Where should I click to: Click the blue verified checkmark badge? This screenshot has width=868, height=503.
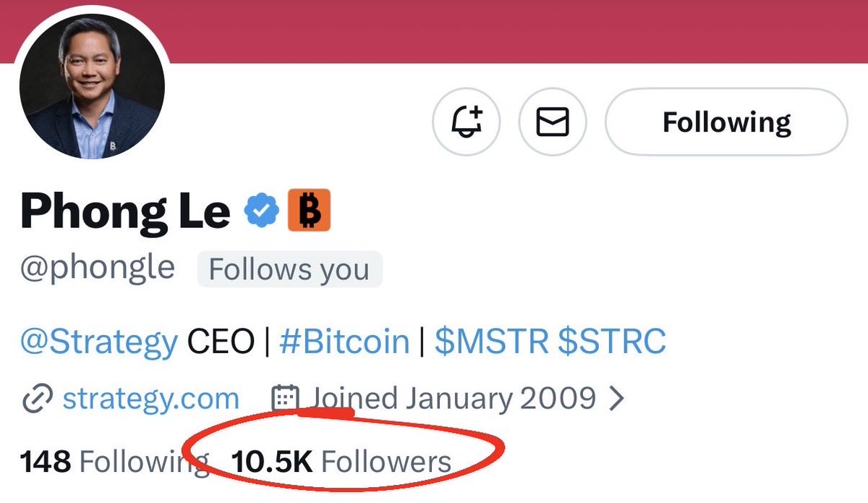(x=261, y=210)
